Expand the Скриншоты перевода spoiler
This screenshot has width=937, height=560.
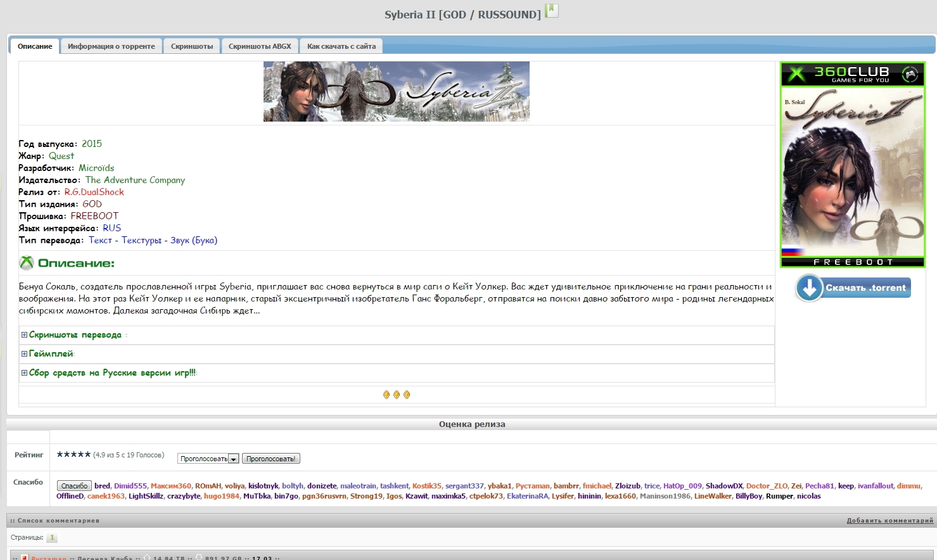click(x=24, y=335)
